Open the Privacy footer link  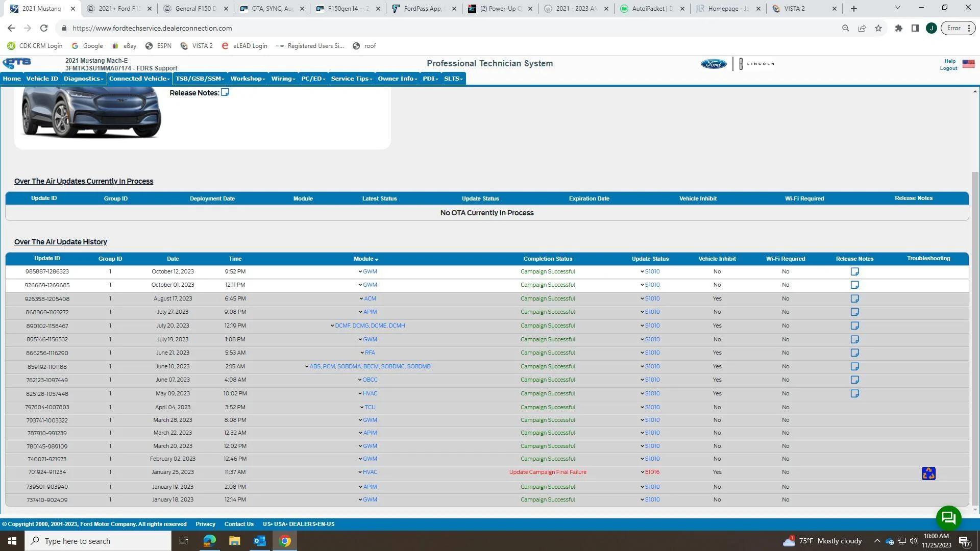point(205,524)
